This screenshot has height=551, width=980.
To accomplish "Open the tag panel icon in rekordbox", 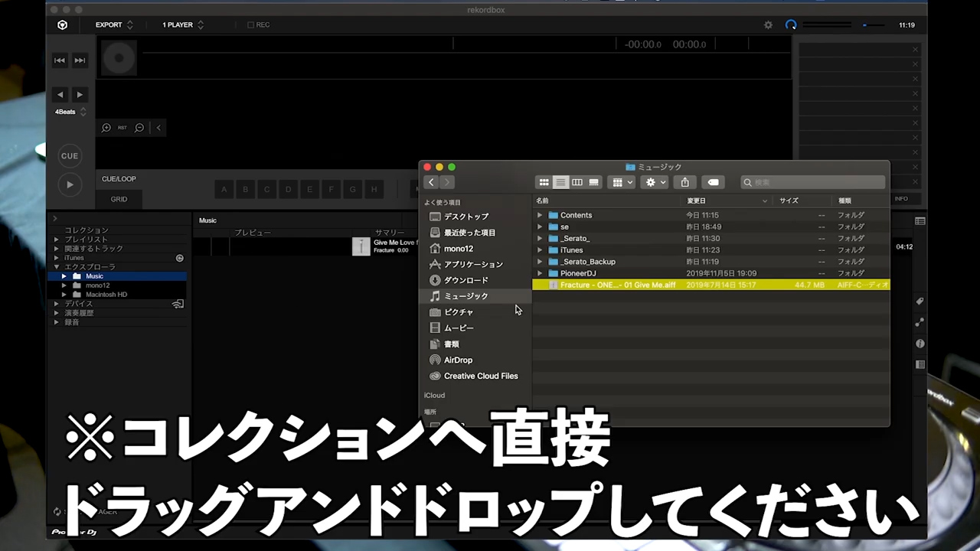I will coord(920,302).
